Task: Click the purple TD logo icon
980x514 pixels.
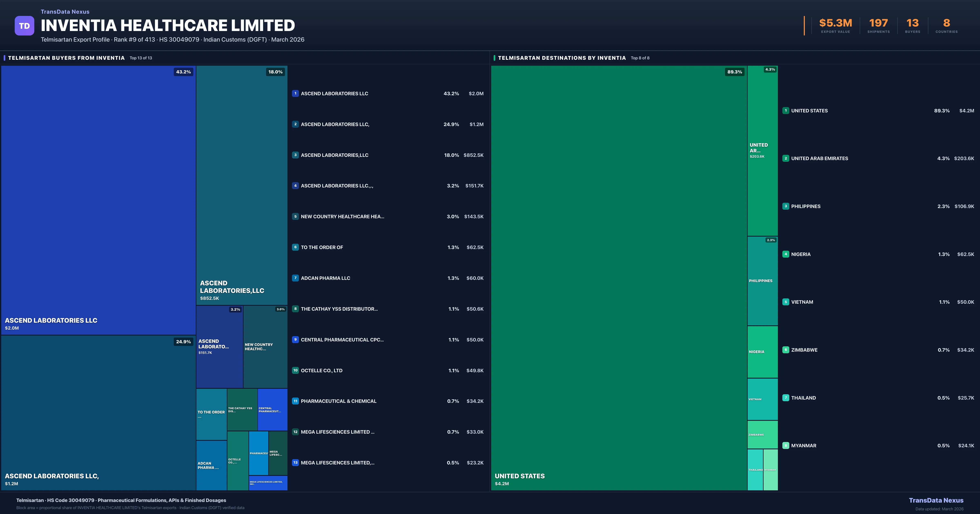Action: [x=24, y=26]
